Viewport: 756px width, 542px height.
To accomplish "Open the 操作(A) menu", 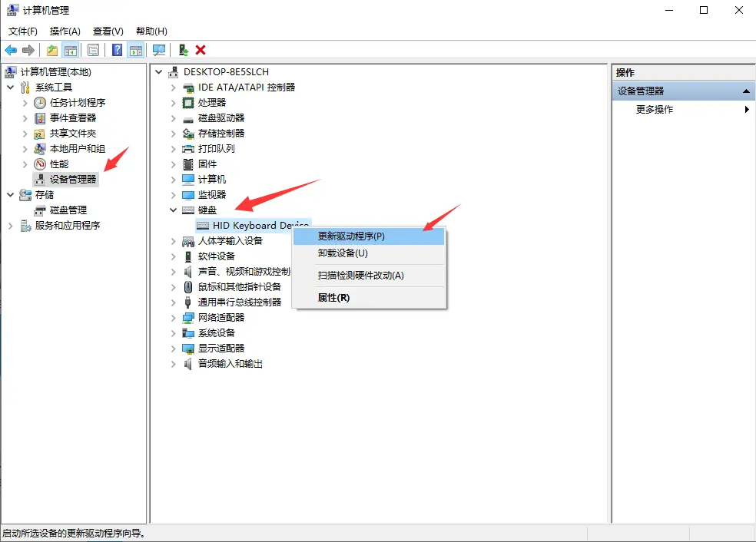I will coord(65,31).
